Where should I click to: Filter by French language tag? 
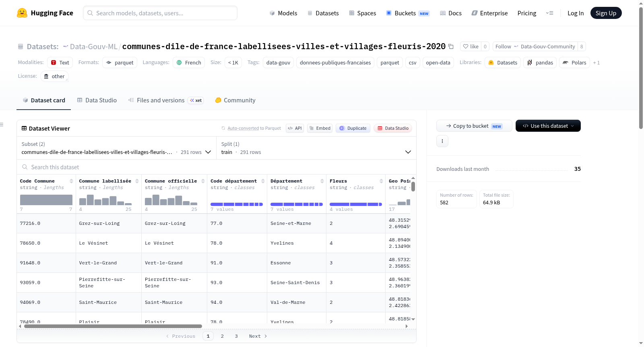(189, 62)
